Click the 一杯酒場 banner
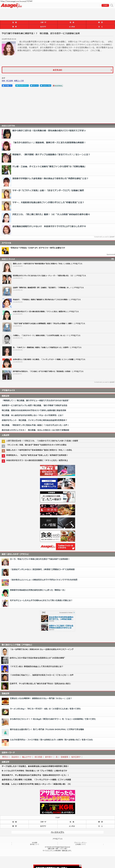This screenshot has width=115, height=868. 58,510
